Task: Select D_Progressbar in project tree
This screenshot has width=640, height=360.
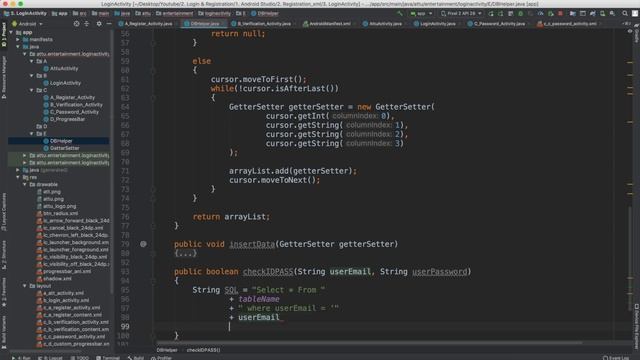Action: tap(64, 119)
